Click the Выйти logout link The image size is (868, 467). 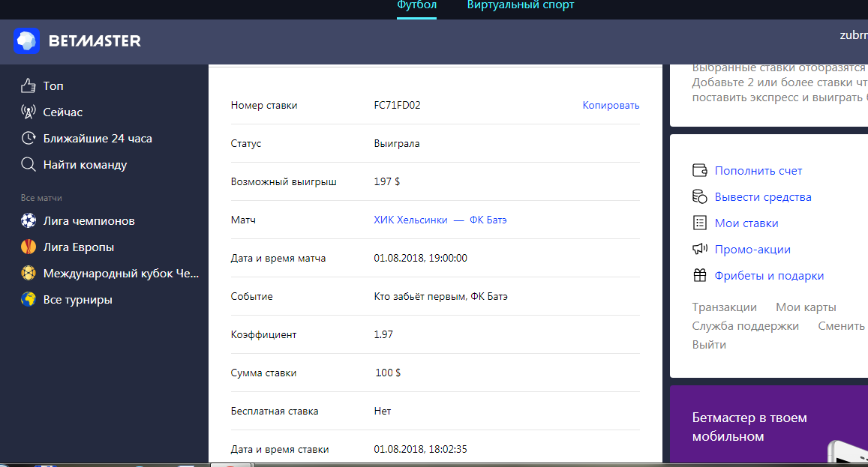pyautogui.click(x=708, y=345)
